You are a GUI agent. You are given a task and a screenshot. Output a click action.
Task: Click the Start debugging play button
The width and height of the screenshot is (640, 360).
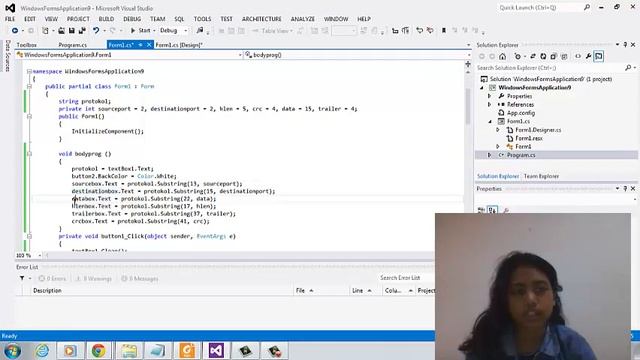pyautogui.click(x=140, y=31)
